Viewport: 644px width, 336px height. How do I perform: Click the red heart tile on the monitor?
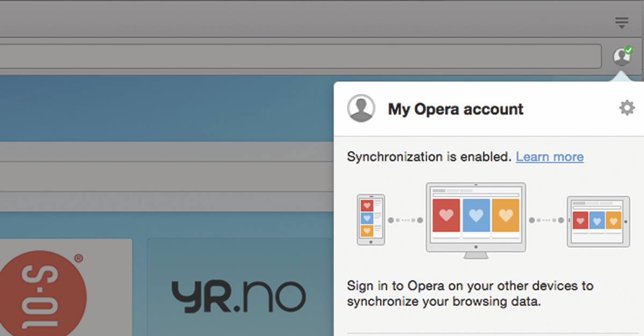click(x=446, y=215)
